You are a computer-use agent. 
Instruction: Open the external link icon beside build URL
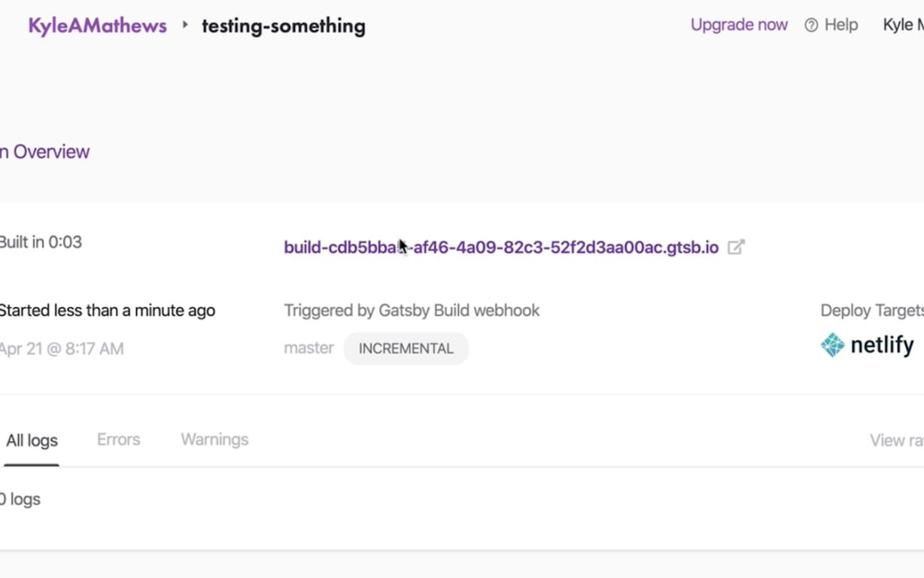(736, 247)
